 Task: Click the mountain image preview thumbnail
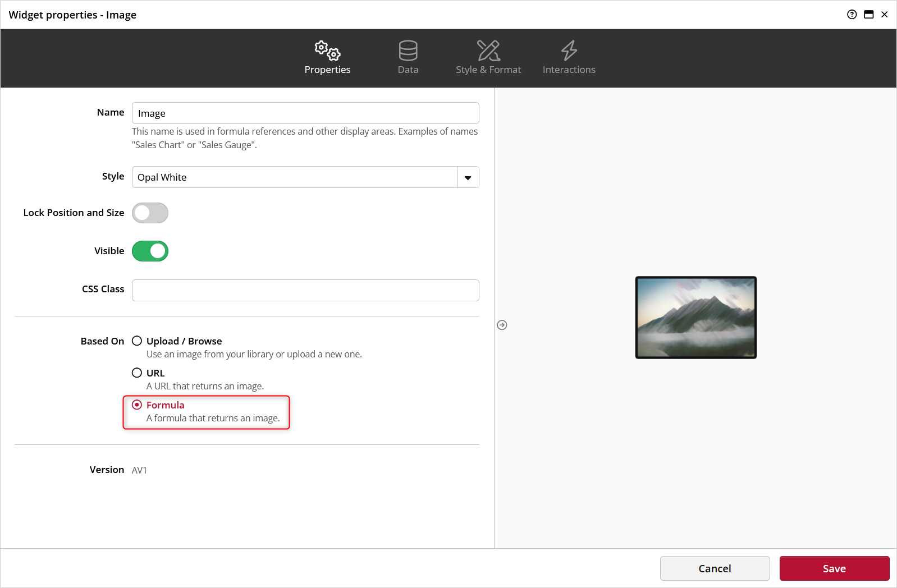pyautogui.click(x=696, y=318)
